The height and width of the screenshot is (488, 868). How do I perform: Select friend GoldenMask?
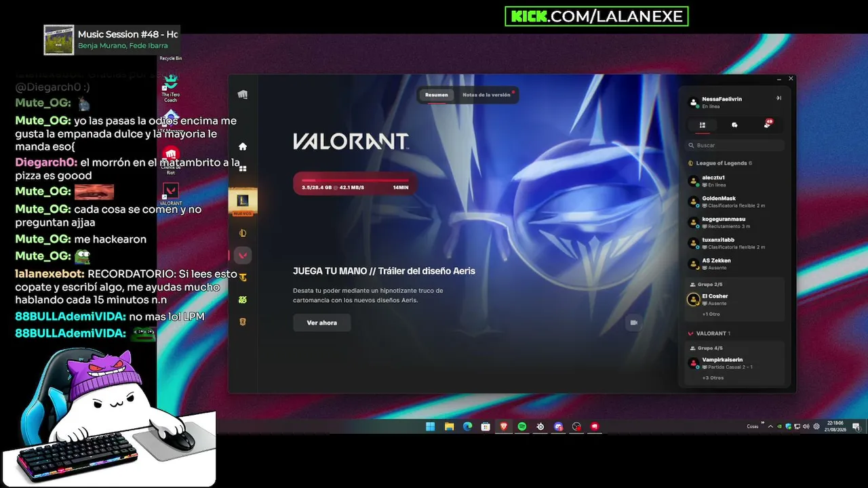pos(735,202)
